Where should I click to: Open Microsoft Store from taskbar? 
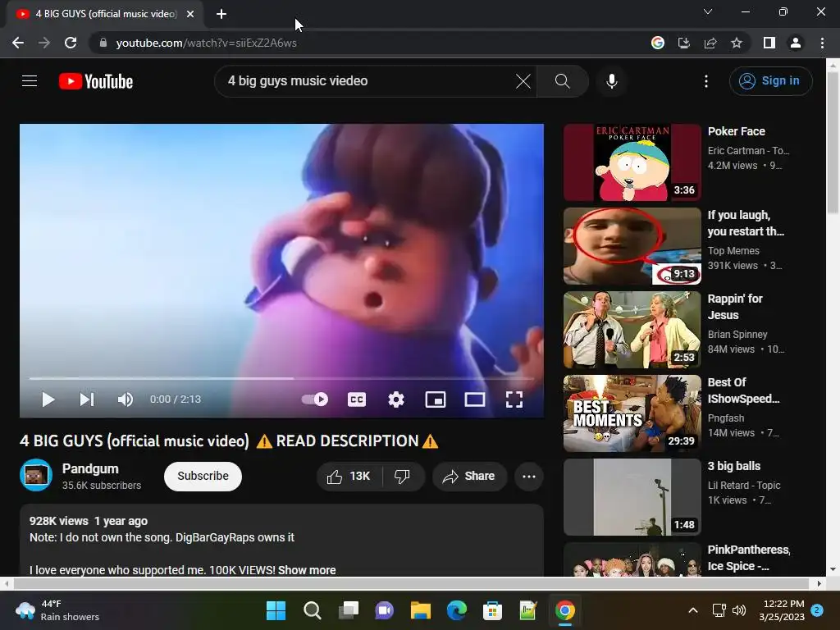coord(492,610)
